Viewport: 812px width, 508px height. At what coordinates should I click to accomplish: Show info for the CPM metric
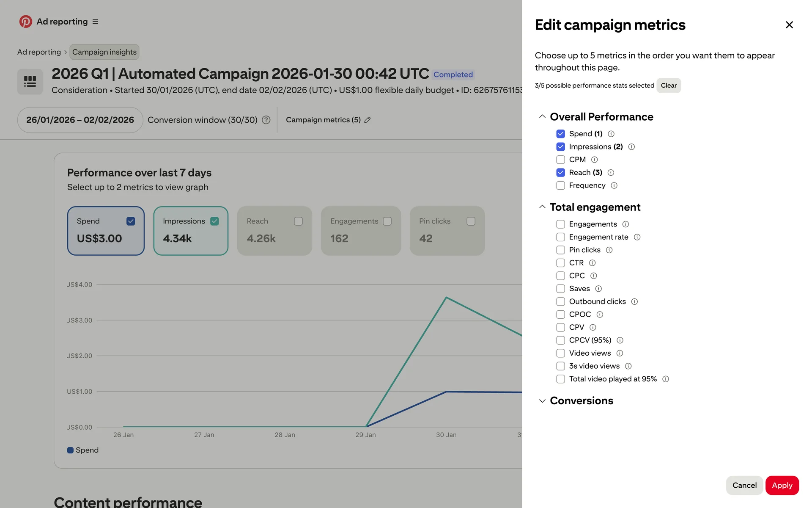[594, 160]
